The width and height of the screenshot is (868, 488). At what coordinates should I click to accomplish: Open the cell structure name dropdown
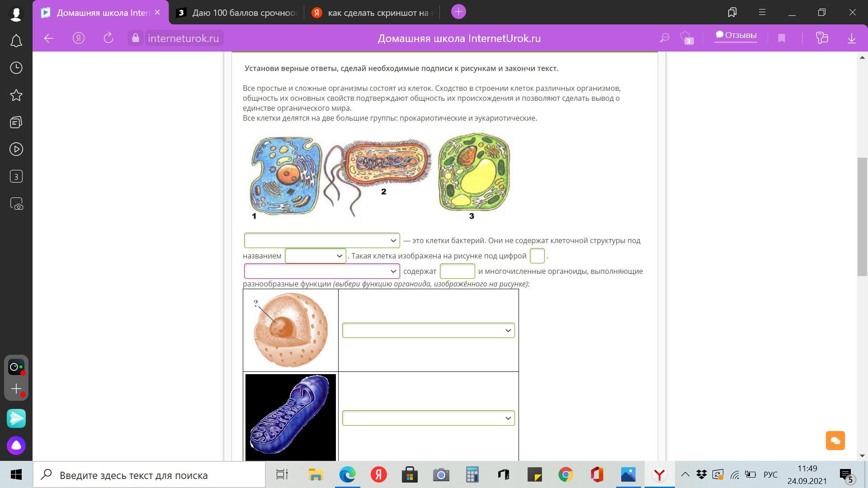tap(315, 256)
